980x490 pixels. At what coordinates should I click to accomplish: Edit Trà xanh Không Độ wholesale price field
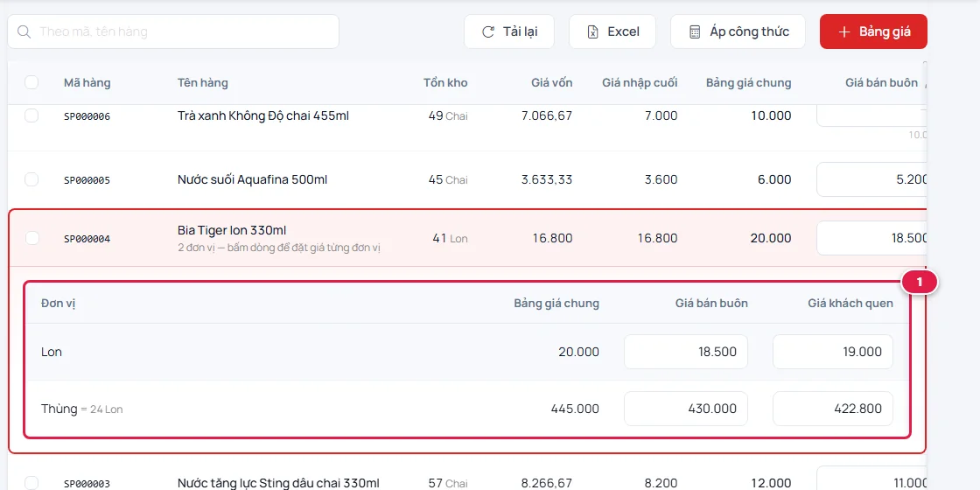coord(871,116)
